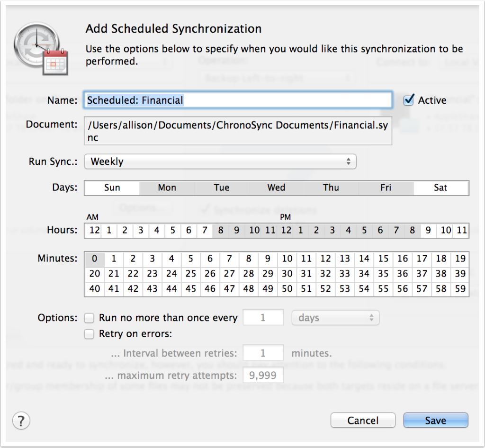Open the Run Sync Weekly dropdown

pos(220,161)
